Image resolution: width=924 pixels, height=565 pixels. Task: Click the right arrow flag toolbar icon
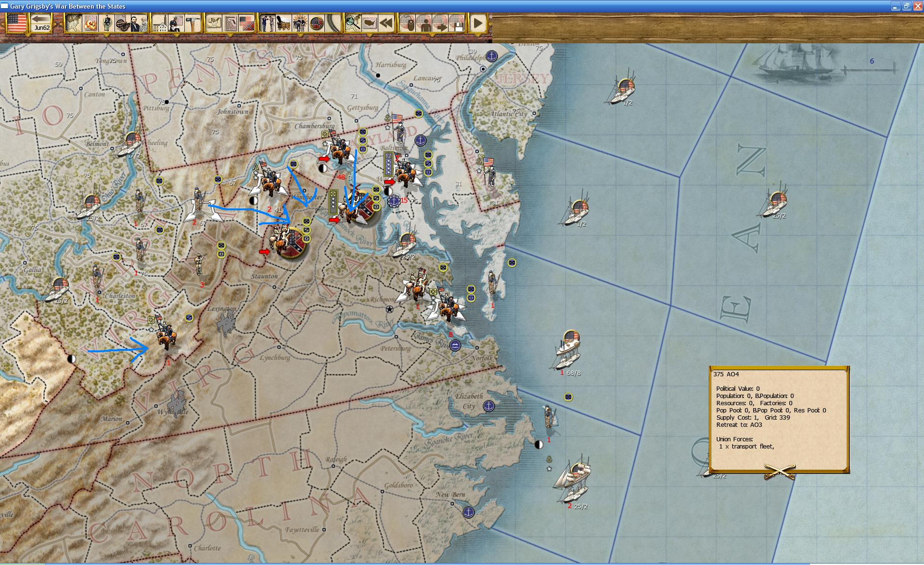click(x=440, y=23)
